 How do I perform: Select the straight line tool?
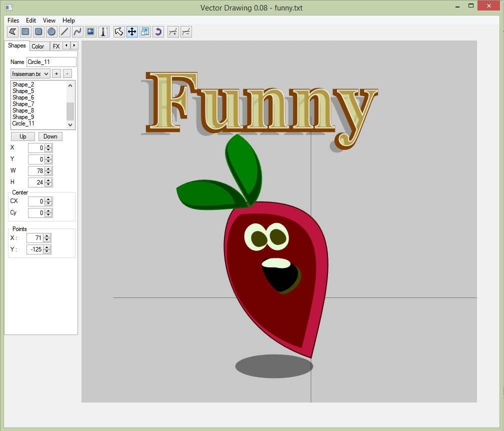tap(64, 32)
